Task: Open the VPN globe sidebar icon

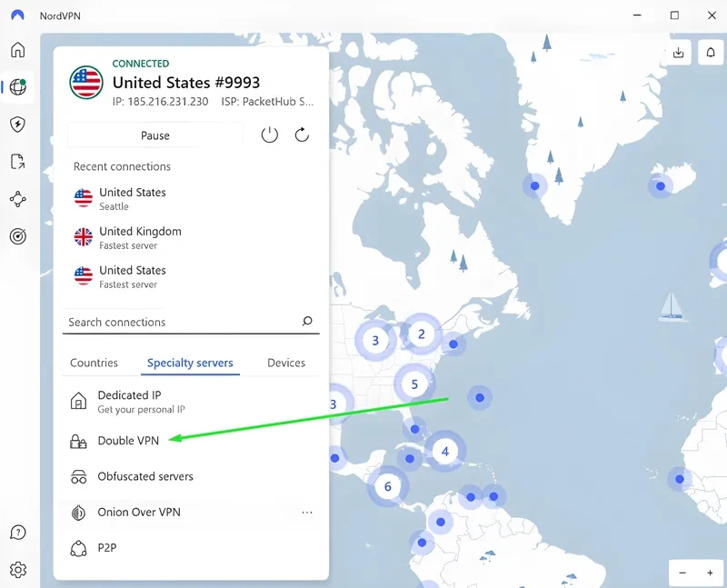Action: click(17, 86)
